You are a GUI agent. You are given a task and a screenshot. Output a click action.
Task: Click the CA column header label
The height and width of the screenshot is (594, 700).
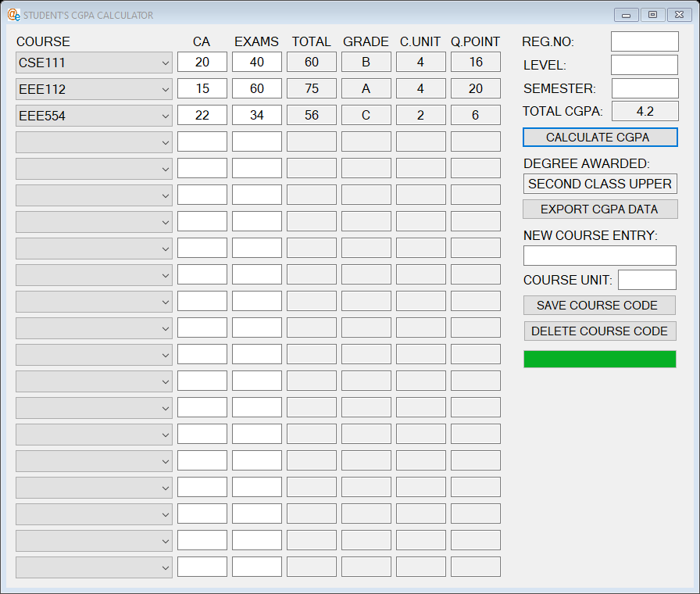point(202,41)
